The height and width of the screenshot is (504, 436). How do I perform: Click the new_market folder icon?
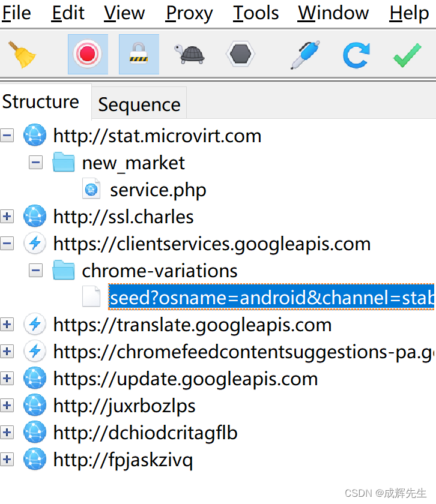[64, 162]
